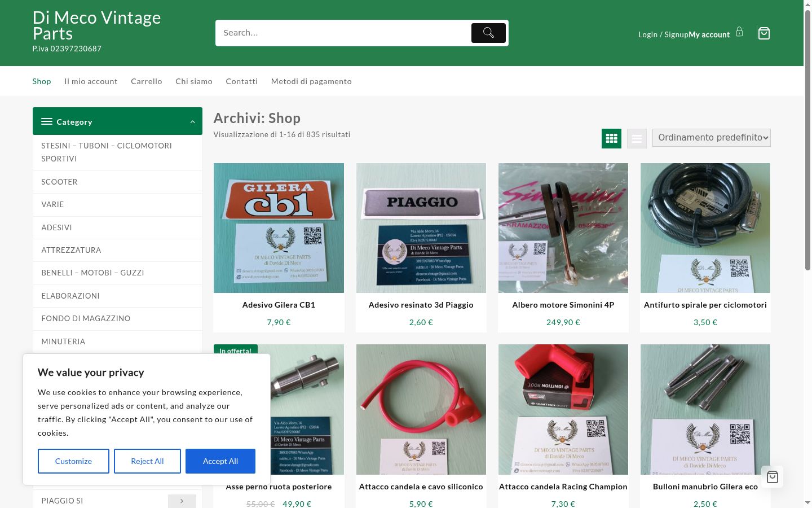The image size is (812, 508).
Task: Click the Attacco candela e cavo siliconico title
Action: 421,487
